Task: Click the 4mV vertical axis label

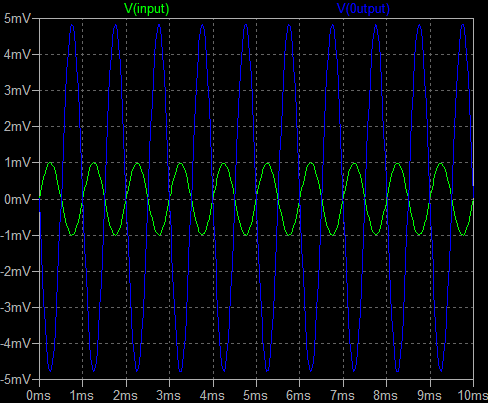Action: 17,54
